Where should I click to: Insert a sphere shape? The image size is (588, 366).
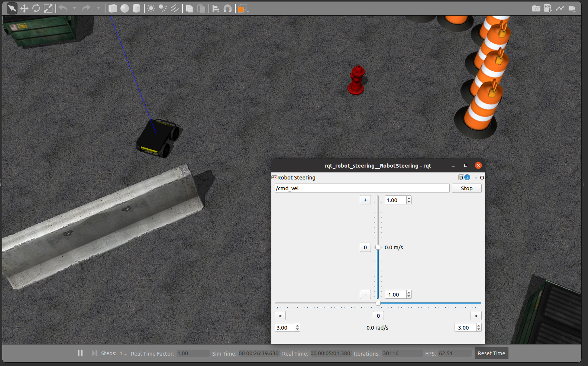click(125, 8)
